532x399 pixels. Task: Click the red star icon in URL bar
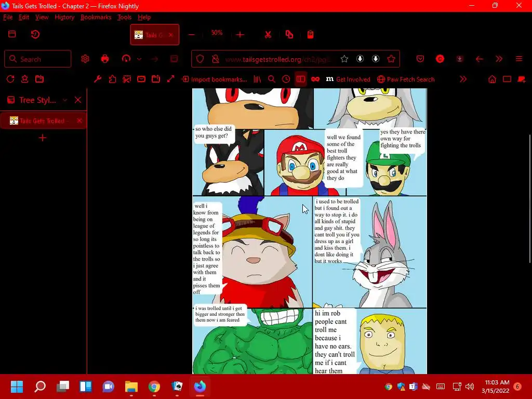391,59
